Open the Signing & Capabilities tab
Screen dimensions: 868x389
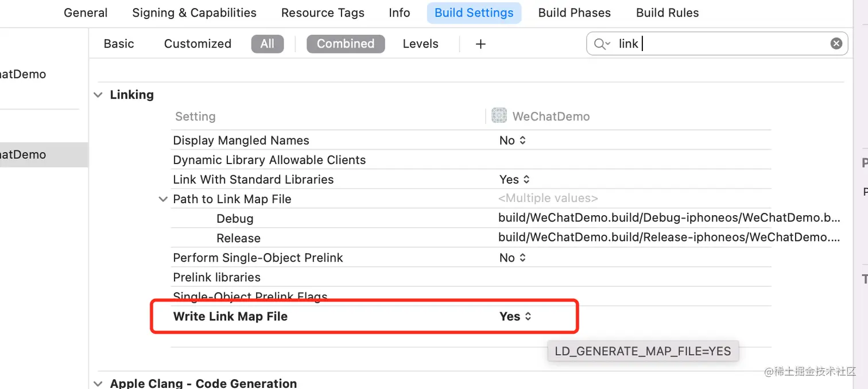pyautogui.click(x=194, y=13)
